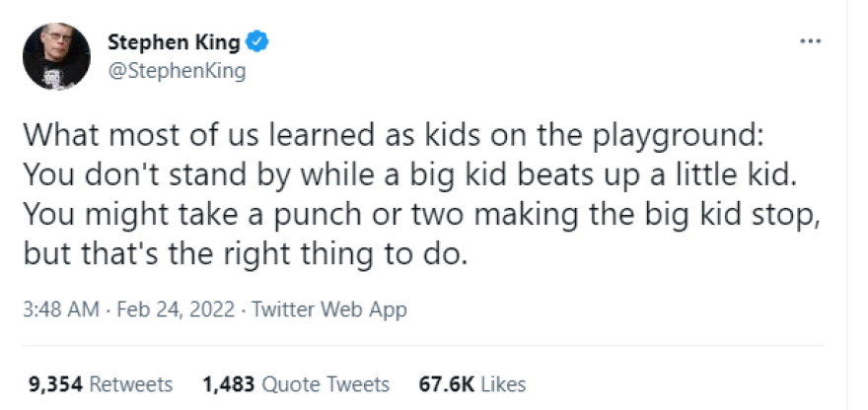Click the 9,354 retweet count number
Image resolution: width=868 pixels, height=410 pixels.
coord(52,384)
